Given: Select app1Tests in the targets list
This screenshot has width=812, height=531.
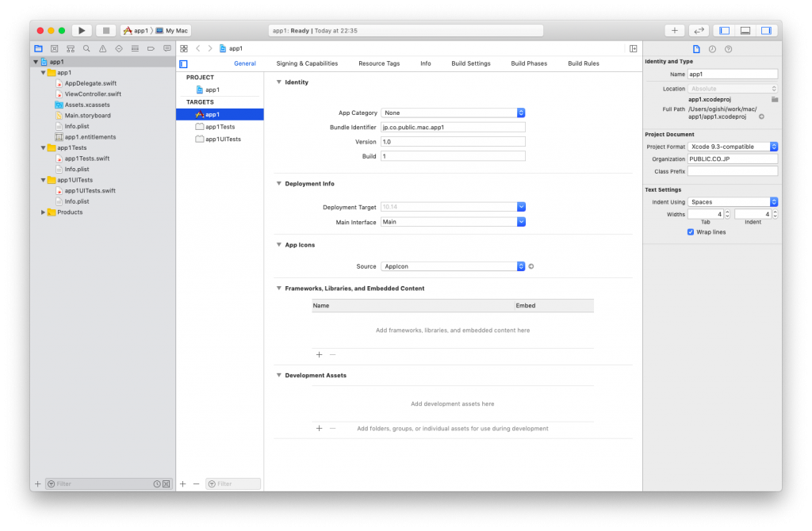Looking at the screenshot, I should 220,127.
